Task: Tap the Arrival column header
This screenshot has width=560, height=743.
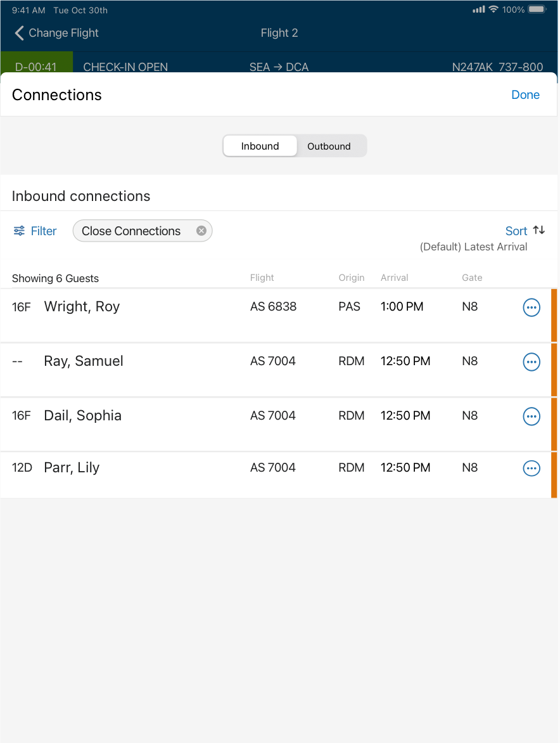Action: pyautogui.click(x=394, y=278)
